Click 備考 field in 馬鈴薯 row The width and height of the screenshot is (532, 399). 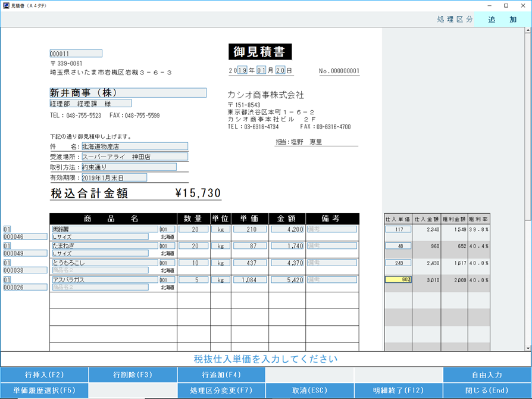(332, 229)
